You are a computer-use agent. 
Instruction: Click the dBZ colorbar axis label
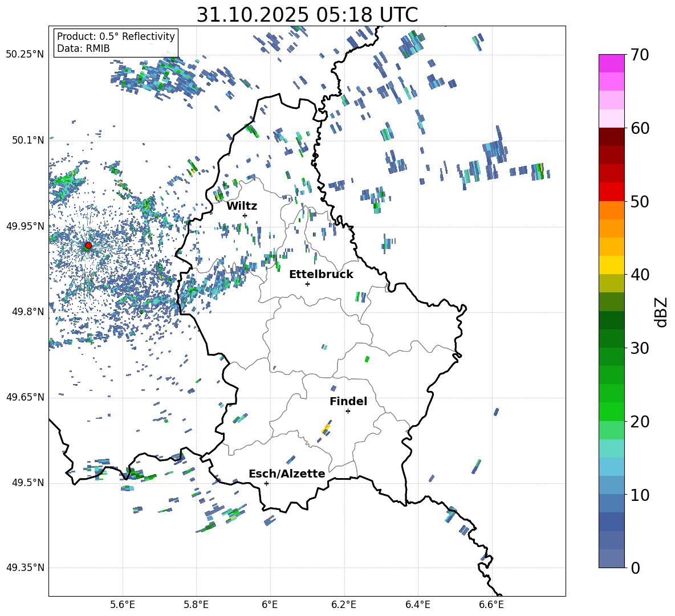click(662, 312)
